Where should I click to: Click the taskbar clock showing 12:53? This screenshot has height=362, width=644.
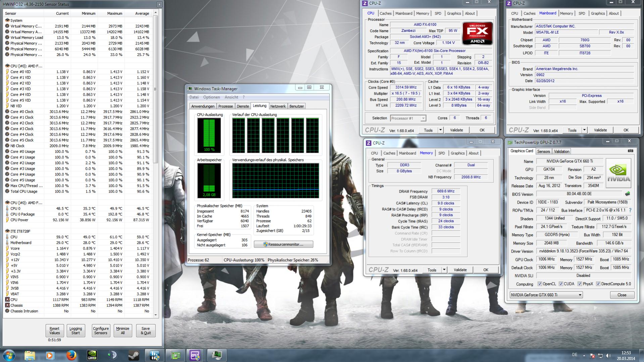tap(626, 356)
